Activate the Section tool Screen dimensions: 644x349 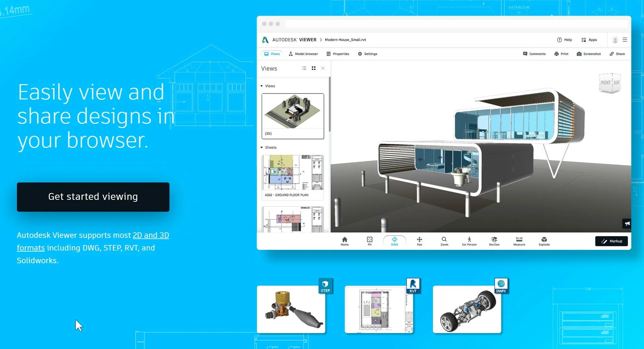tap(494, 240)
